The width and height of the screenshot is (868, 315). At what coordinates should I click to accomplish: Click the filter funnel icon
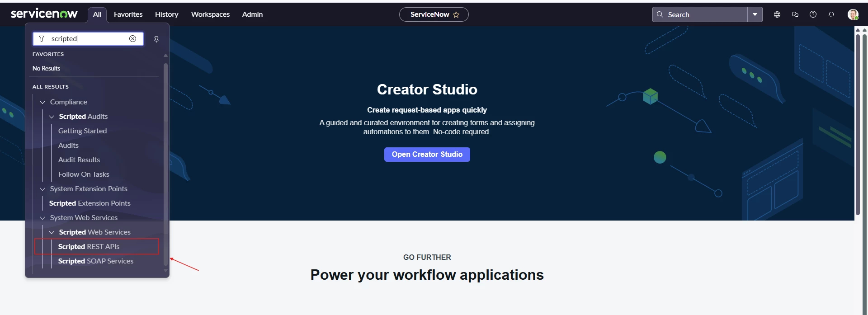click(42, 39)
